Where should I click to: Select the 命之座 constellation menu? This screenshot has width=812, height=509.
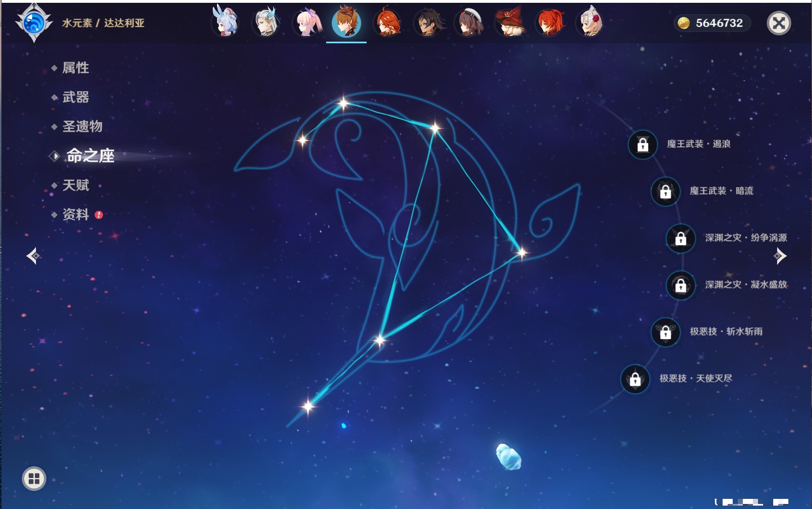pos(91,156)
